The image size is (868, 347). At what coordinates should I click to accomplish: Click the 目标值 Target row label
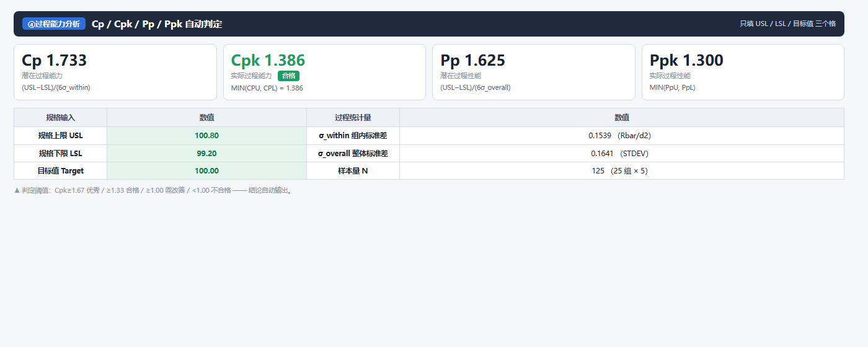[x=60, y=171]
